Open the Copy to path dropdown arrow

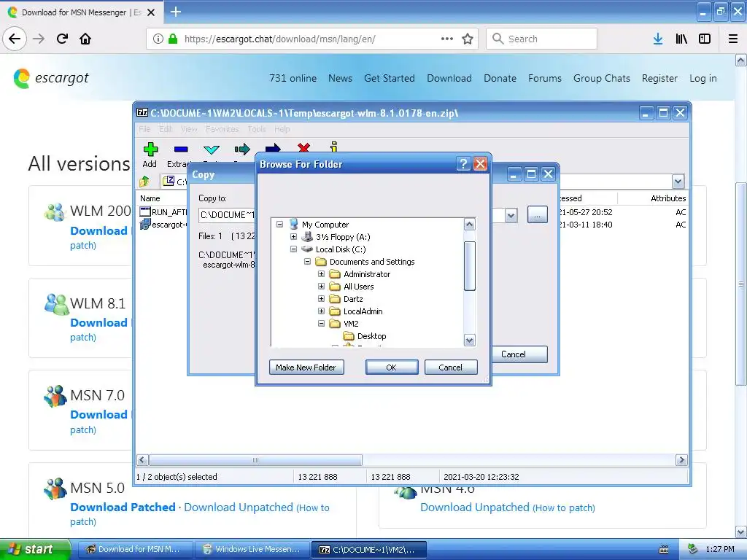(511, 215)
